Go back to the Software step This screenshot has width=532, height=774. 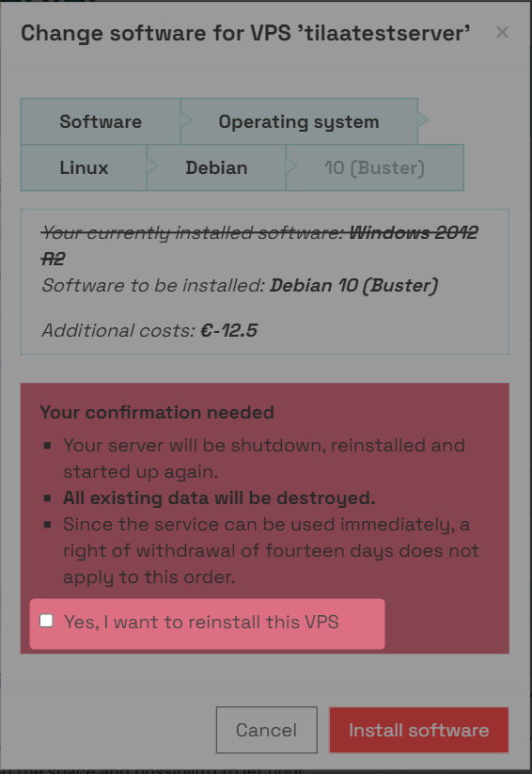[101, 121]
